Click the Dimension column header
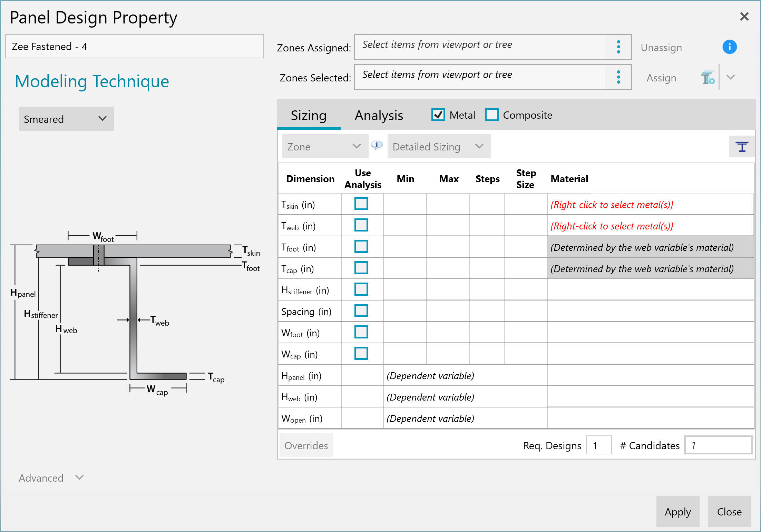761x532 pixels. [x=310, y=179]
